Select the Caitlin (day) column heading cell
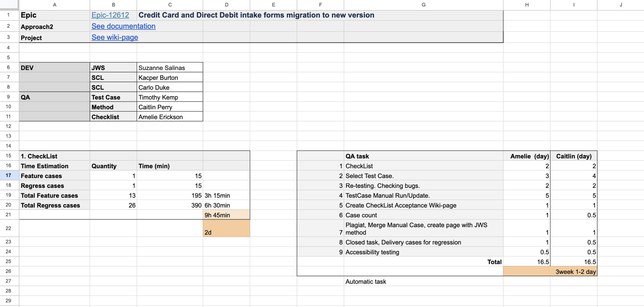 point(574,156)
